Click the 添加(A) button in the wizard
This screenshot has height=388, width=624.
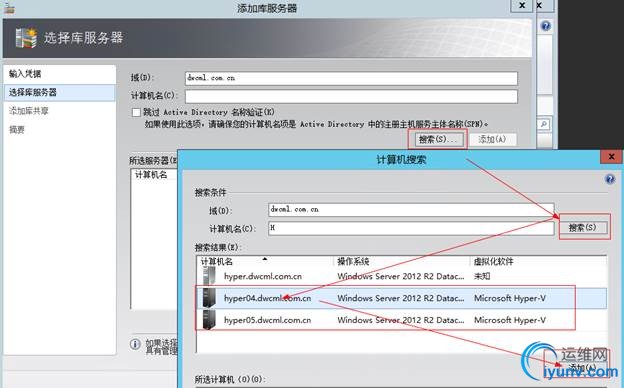click(x=493, y=139)
